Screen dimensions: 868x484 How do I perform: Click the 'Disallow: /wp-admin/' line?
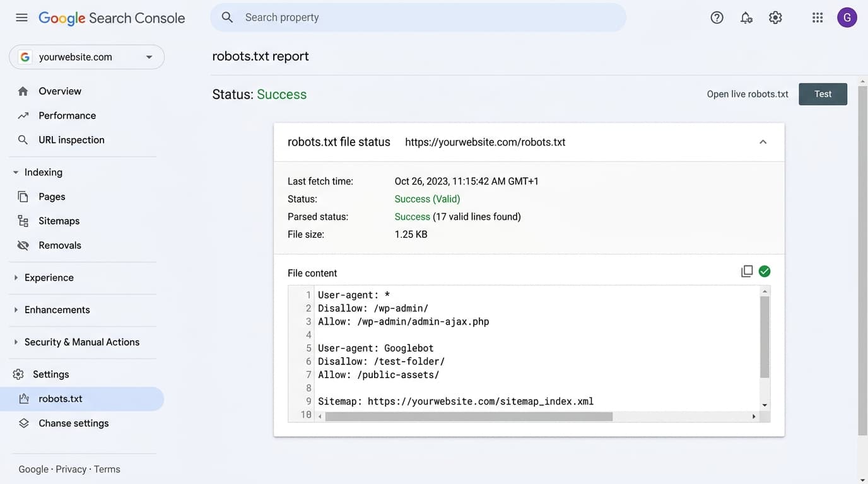[373, 308]
